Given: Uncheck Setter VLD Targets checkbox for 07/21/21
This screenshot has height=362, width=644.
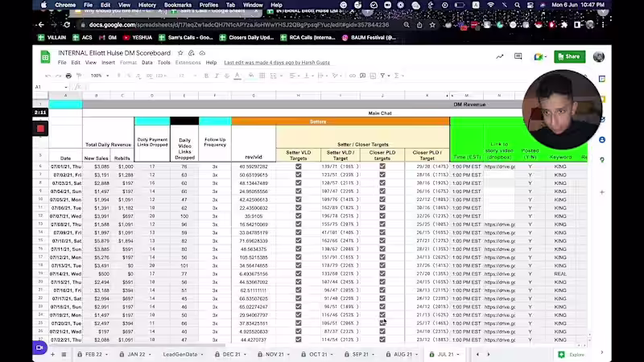Looking at the screenshot, I should (298, 331).
